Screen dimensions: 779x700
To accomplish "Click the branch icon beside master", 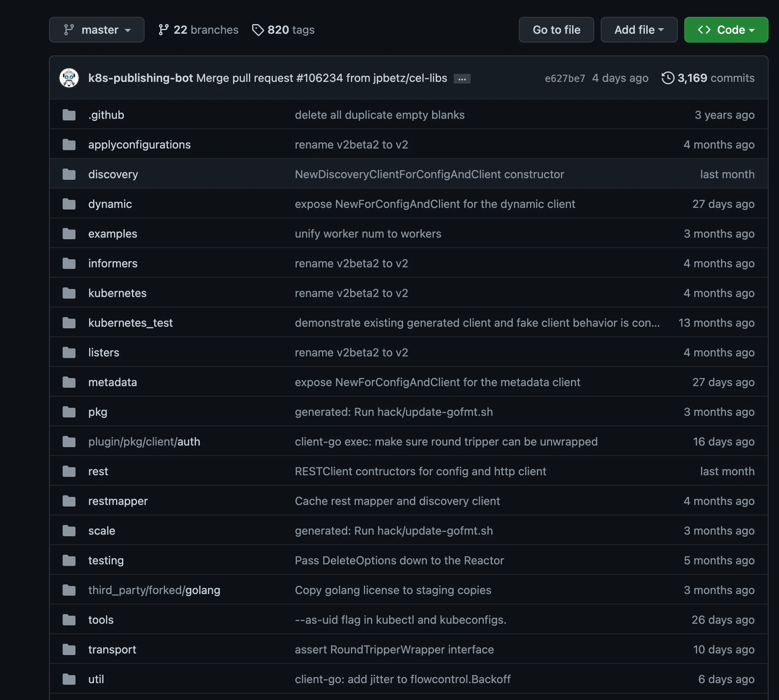I will tap(69, 29).
